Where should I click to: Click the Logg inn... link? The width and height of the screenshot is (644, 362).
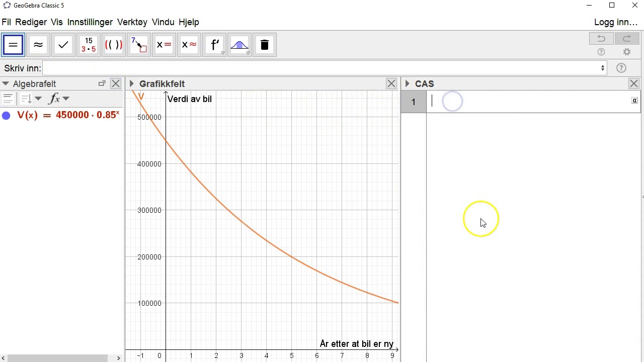[x=616, y=22]
